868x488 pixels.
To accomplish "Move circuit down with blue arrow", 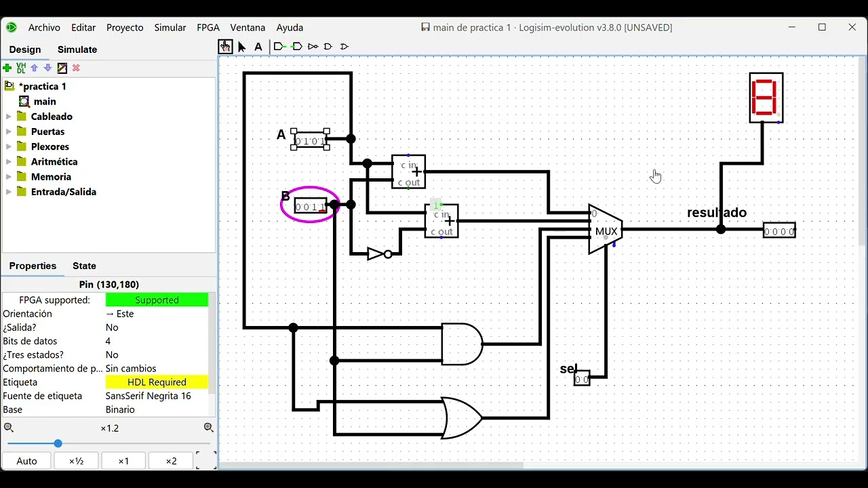I will point(47,68).
